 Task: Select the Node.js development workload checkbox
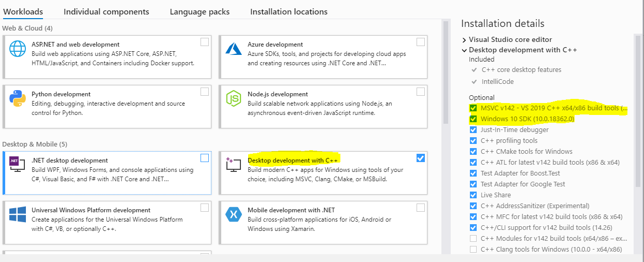[x=421, y=92]
